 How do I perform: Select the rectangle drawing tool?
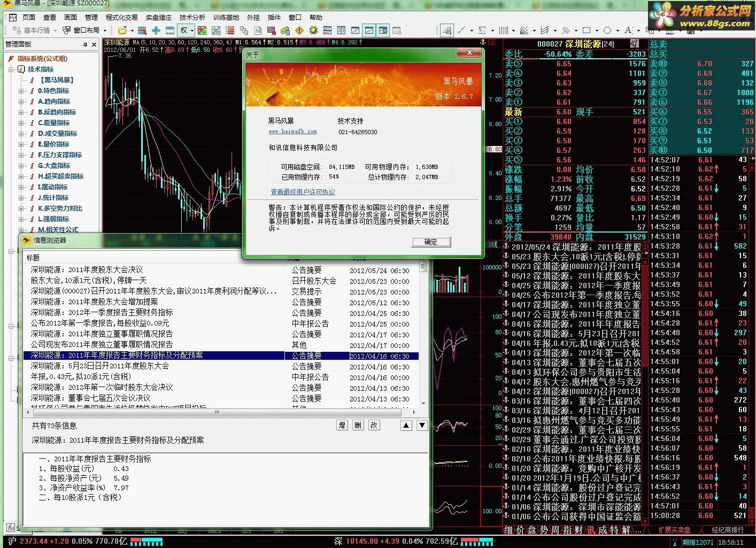pos(587,30)
